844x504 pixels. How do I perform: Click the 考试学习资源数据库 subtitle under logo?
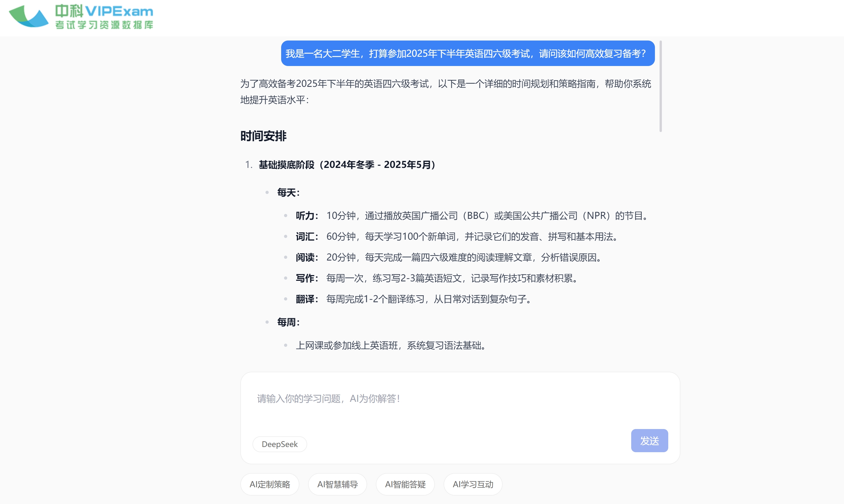click(x=104, y=25)
